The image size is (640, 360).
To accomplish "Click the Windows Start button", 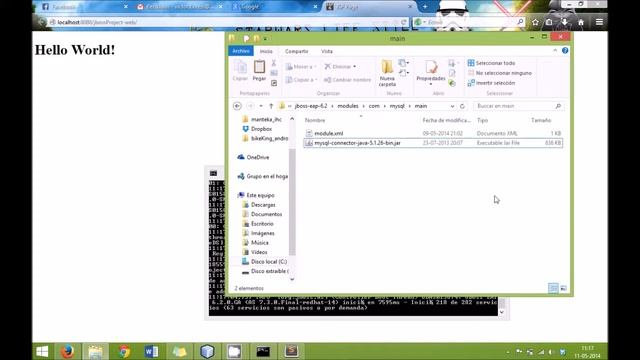I will tap(42, 351).
